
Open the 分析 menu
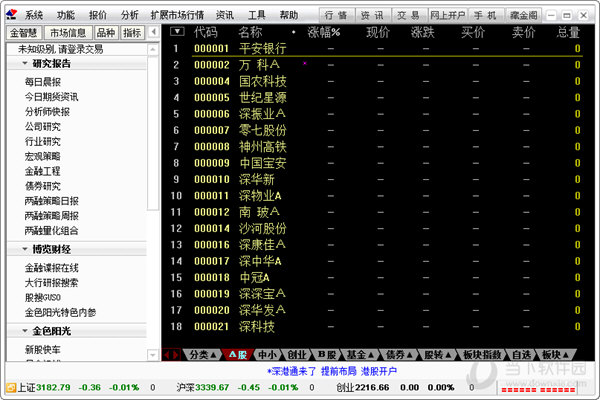[129, 15]
